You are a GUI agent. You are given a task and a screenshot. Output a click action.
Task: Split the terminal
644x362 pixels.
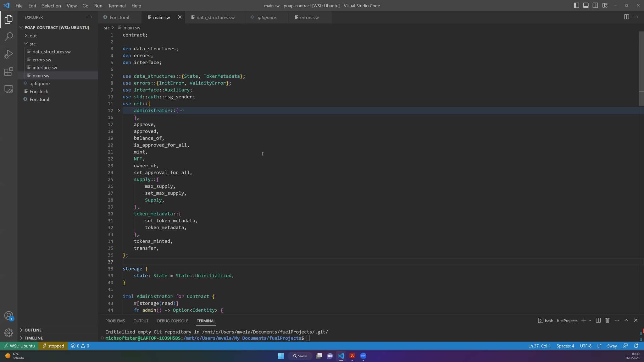[598, 320]
